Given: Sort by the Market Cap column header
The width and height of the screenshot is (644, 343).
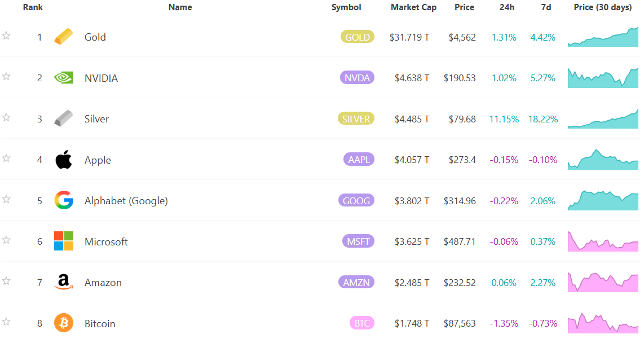Looking at the screenshot, I should (413, 7).
